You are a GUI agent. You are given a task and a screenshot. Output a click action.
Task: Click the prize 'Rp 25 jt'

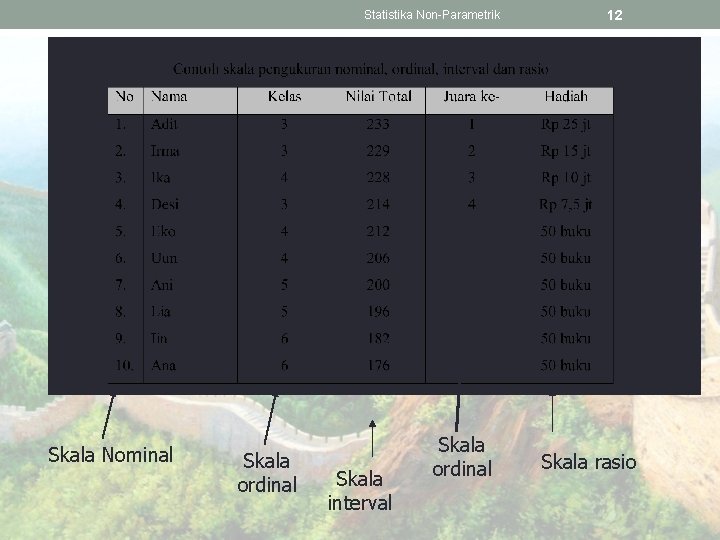point(566,124)
